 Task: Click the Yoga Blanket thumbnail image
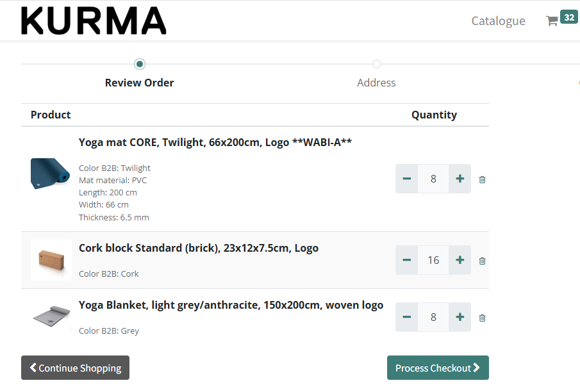coord(51,317)
